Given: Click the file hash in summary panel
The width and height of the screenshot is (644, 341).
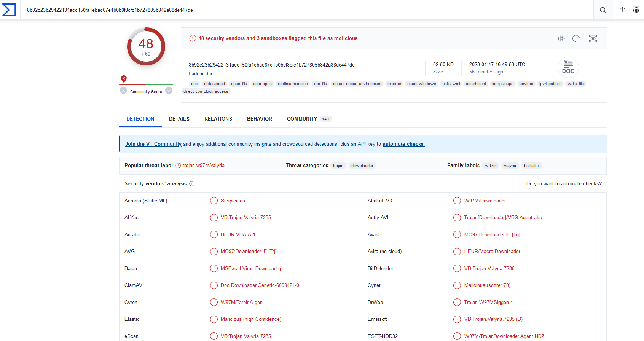Looking at the screenshot, I should pos(272,65).
